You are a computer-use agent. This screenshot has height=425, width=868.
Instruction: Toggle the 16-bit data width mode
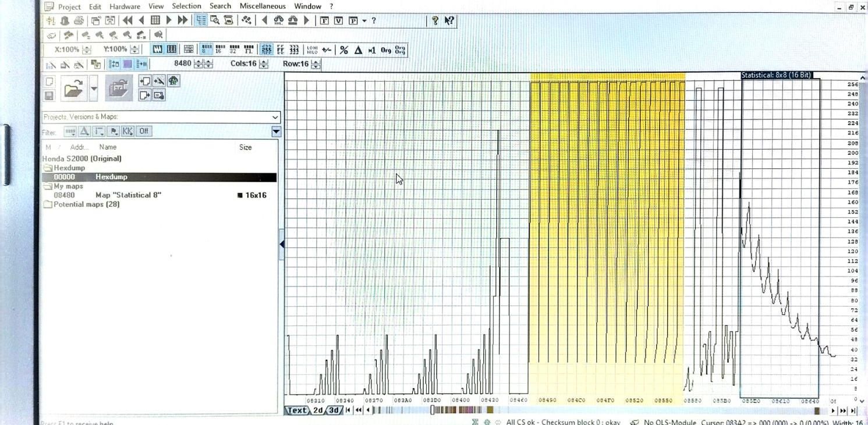pos(219,50)
